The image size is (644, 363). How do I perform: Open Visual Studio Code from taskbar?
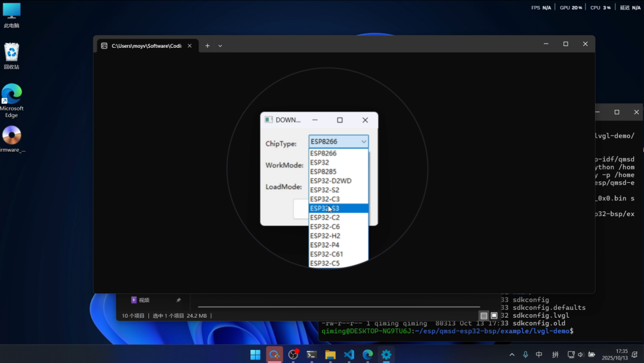[x=349, y=355]
